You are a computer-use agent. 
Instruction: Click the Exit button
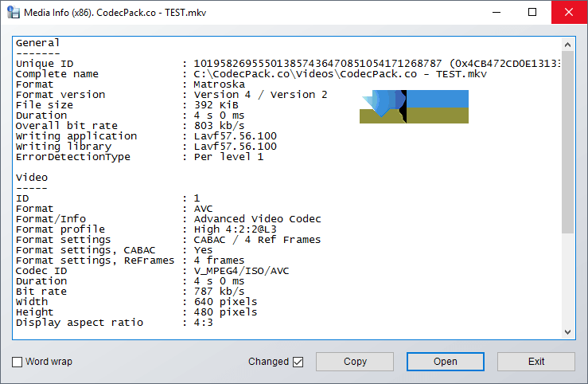click(536, 362)
